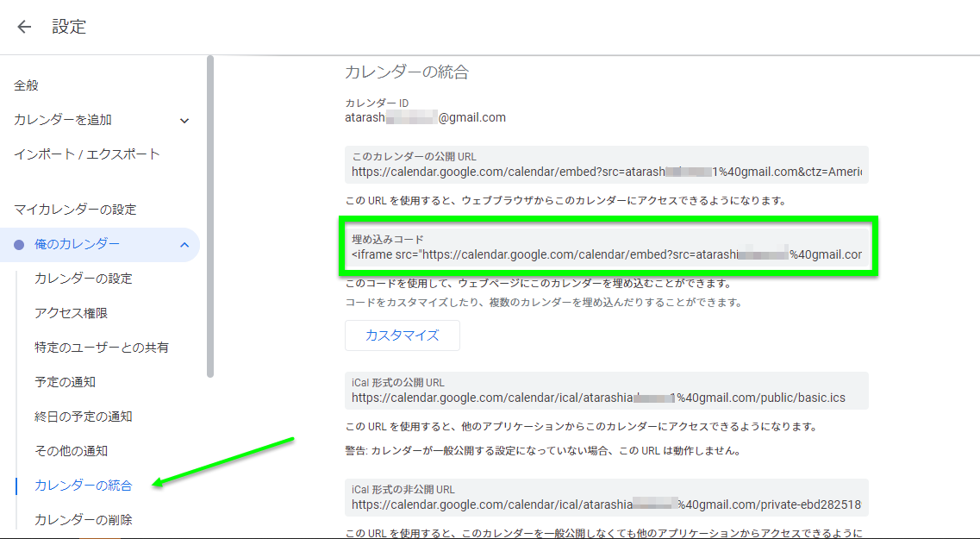Click the 埋め込みコード iframe field
980x539 pixels.
tap(606, 248)
